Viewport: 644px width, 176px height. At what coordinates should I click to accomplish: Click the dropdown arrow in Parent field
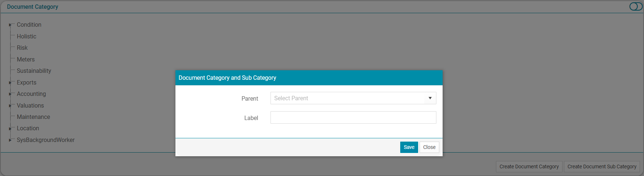430,98
